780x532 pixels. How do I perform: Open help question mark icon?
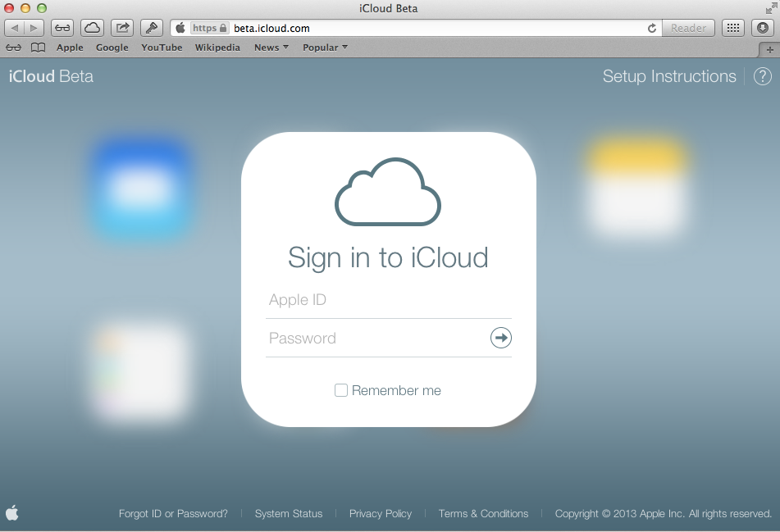click(x=762, y=76)
